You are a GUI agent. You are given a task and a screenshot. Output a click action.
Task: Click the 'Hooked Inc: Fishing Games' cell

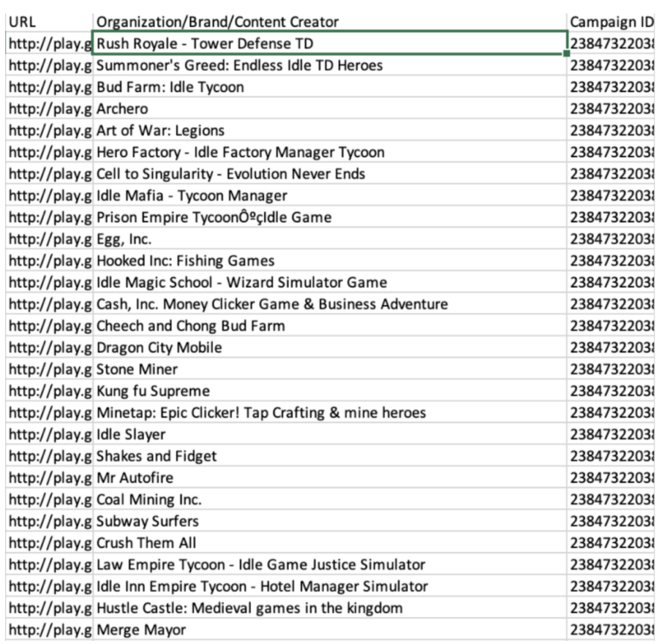[329, 261]
